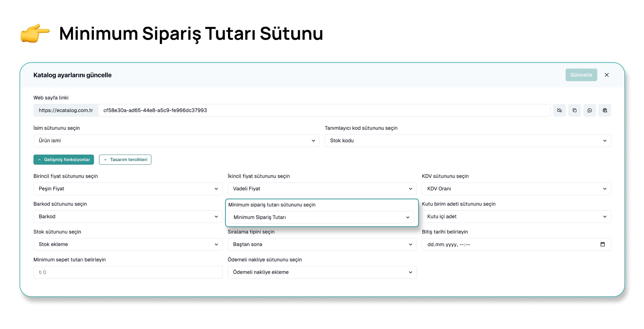Collapse Gelişmiş fonksiyonlar section
The width and height of the screenshot is (644, 329).
64,159
